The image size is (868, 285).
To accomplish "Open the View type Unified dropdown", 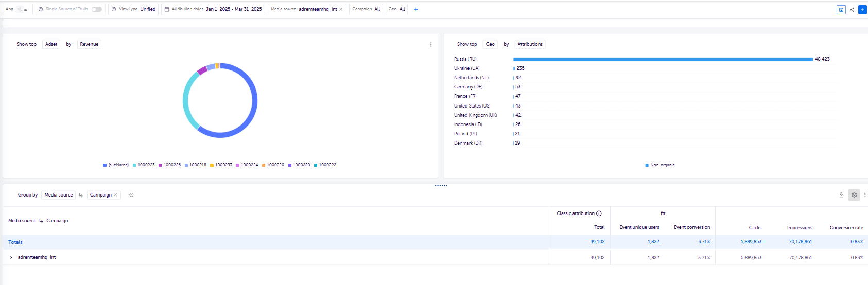I will [133, 9].
